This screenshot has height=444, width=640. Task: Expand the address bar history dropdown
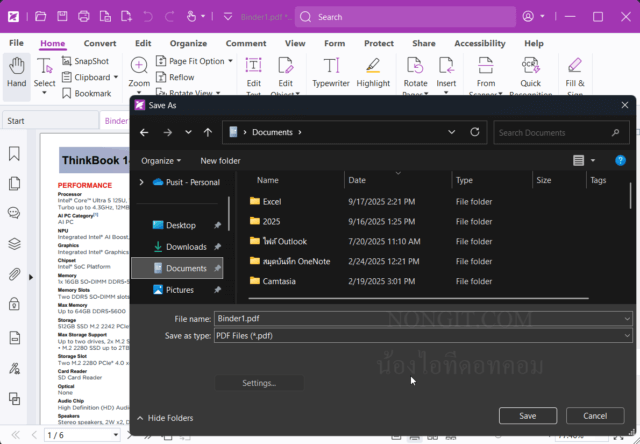coord(451,132)
